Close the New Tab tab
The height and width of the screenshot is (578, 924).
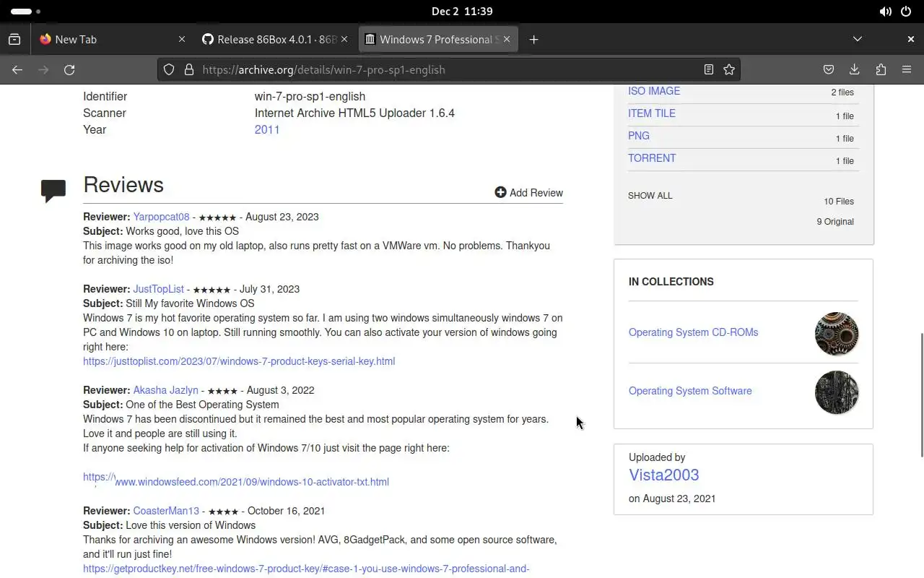182,39
